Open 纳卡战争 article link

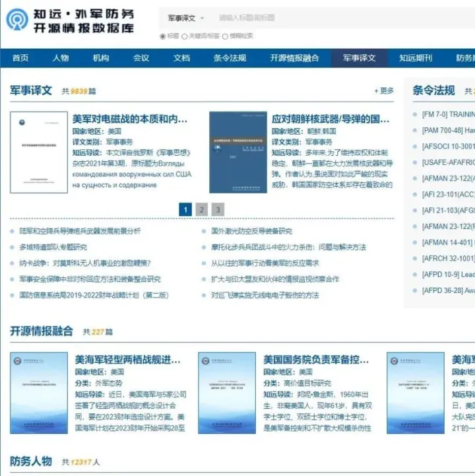point(85,263)
